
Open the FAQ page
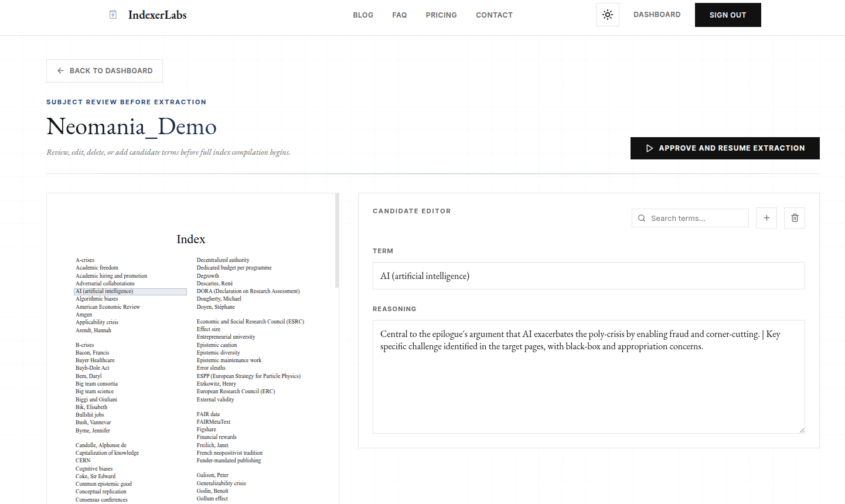click(400, 15)
